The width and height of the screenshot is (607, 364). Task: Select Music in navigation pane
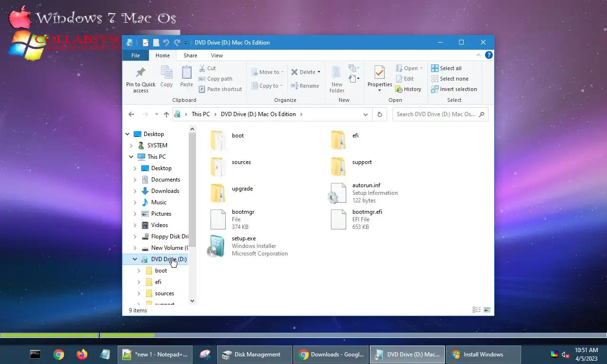158,202
